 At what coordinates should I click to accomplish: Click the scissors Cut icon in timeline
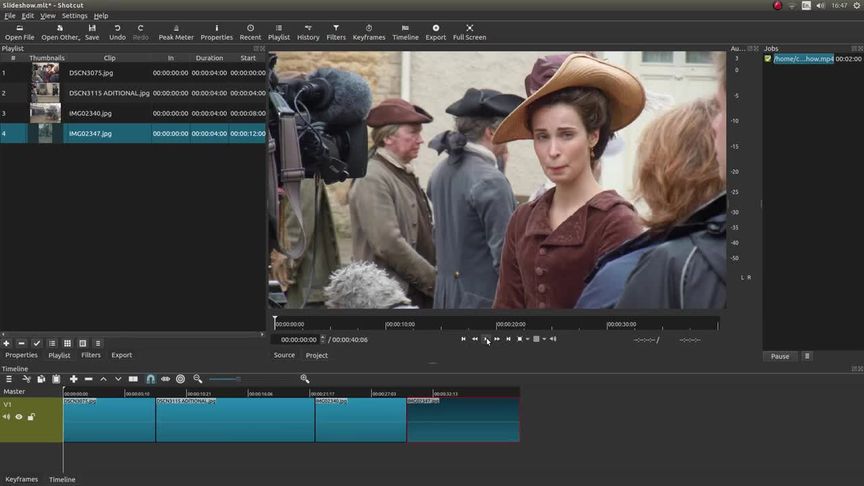[x=25, y=379]
